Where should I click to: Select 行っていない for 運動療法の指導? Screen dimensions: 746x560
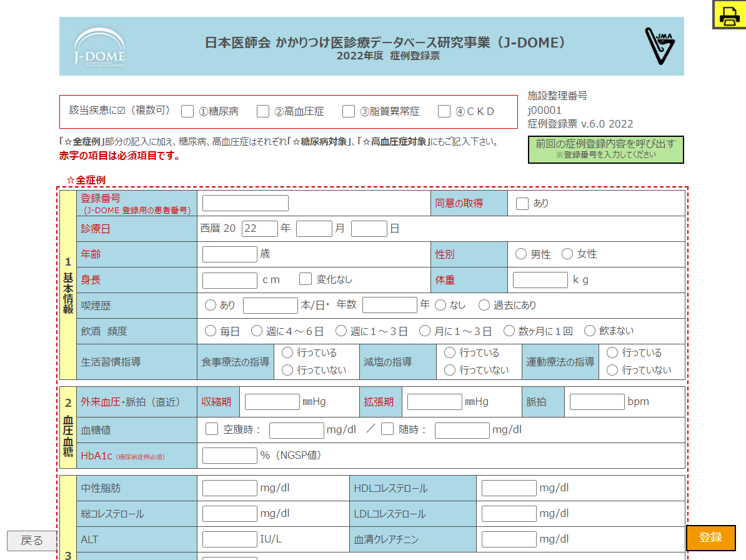[612, 370]
